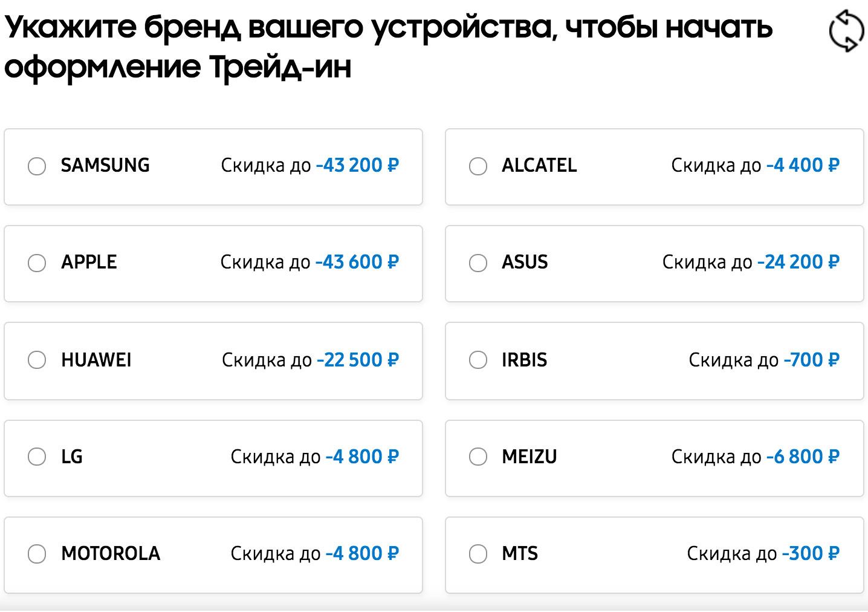The height and width of the screenshot is (612, 868).
Task: Click the ASUS -24 200 ₽ discount amount
Action: click(798, 262)
